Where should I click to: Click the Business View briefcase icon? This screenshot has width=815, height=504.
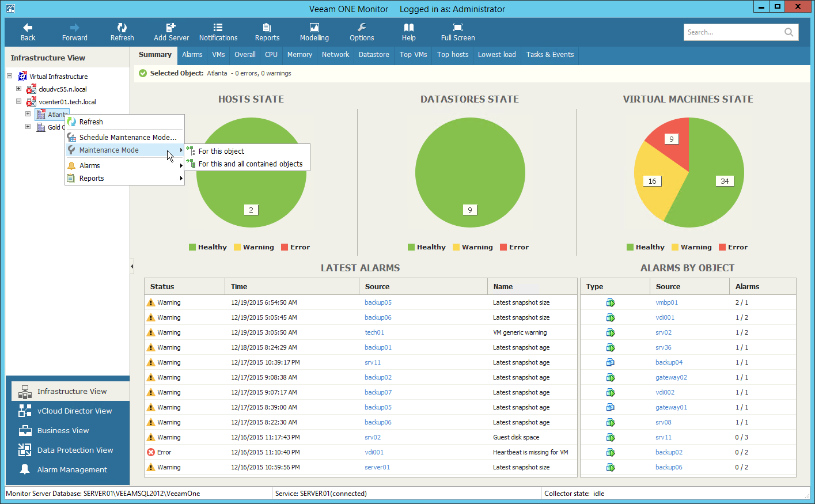(25, 430)
